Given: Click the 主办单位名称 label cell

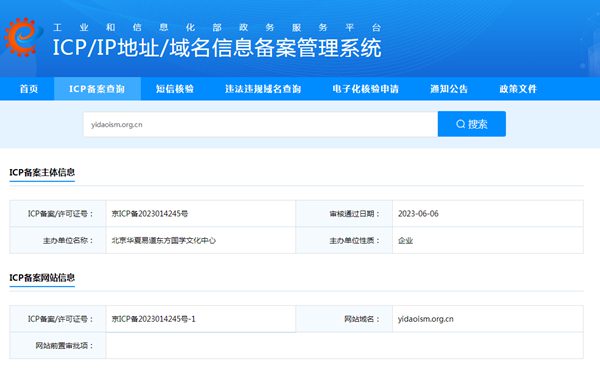Looking at the screenshot, I should pyautogui.click(x=58, y=240).
